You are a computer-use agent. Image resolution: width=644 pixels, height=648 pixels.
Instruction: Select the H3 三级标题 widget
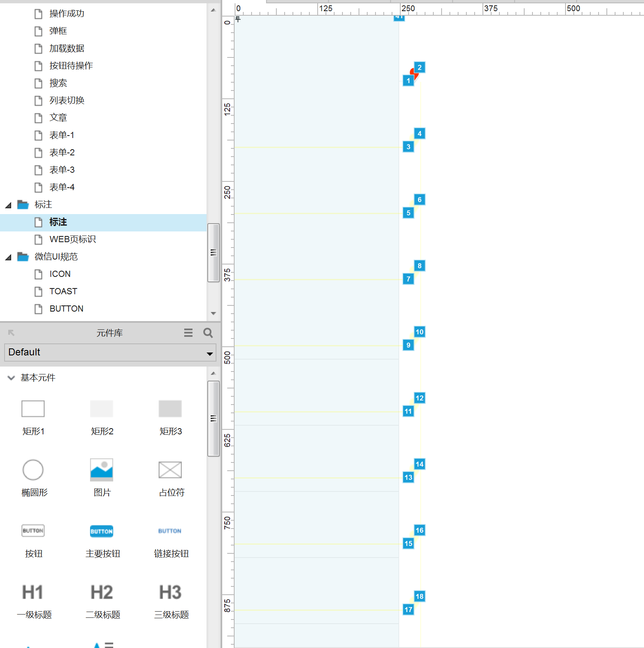pyautogui.click(x=171, y=601)
